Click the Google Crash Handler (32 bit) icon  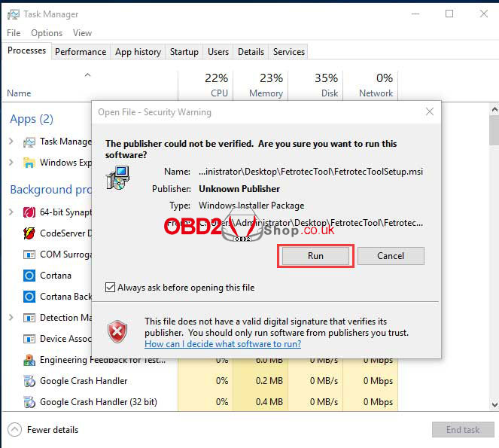pos(29,402)
